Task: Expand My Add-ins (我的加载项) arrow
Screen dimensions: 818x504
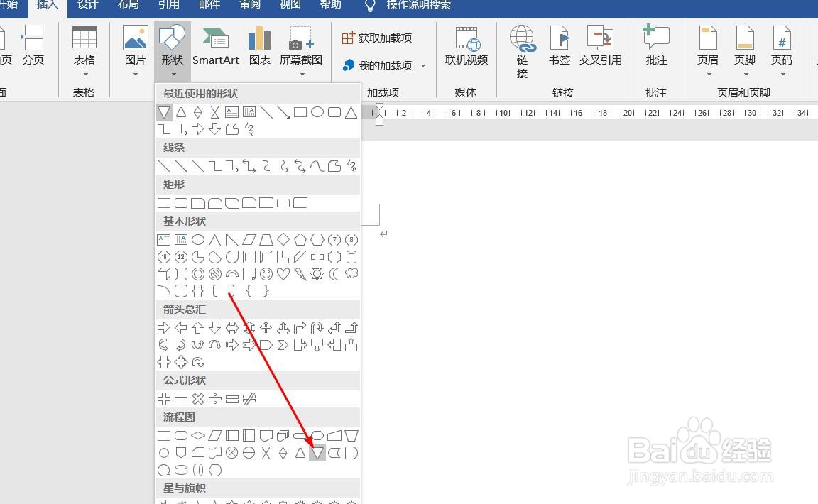Action: tap(423, 66)
